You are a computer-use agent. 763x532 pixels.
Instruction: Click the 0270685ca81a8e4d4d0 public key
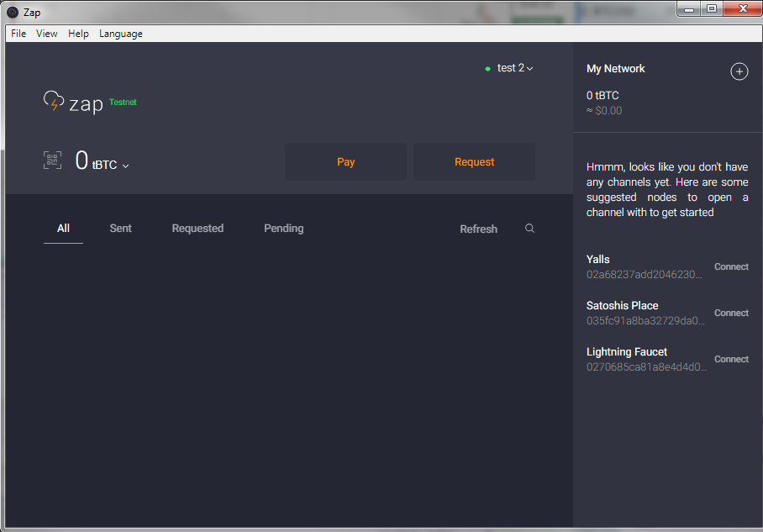tap(647, 367)
